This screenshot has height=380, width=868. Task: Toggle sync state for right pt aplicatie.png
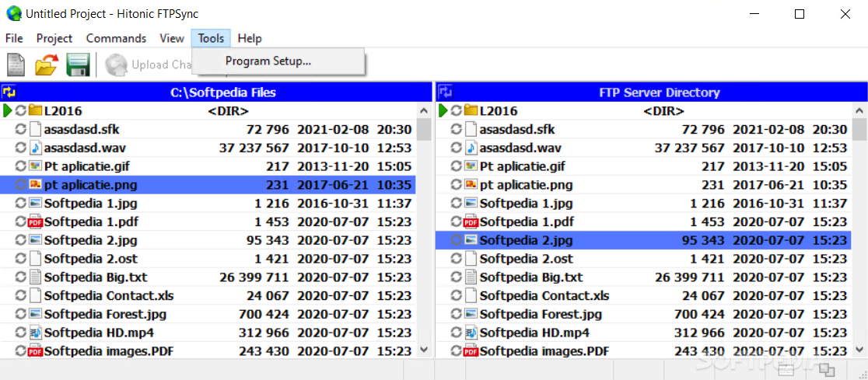457,185
